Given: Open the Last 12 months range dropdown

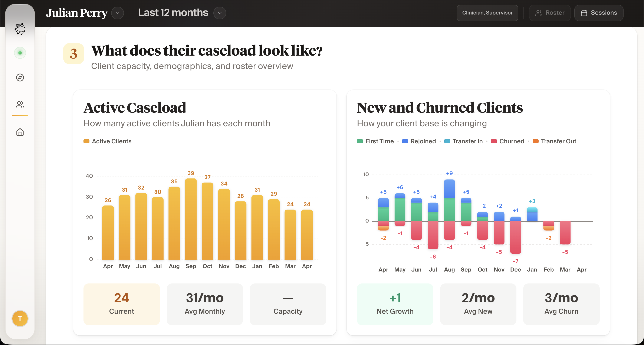Looking at the screenshot, I should [220, 13].
